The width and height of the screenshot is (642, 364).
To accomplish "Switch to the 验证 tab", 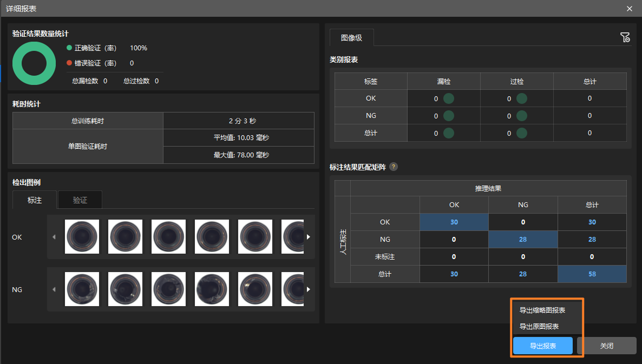I will (x=80, y=200).
